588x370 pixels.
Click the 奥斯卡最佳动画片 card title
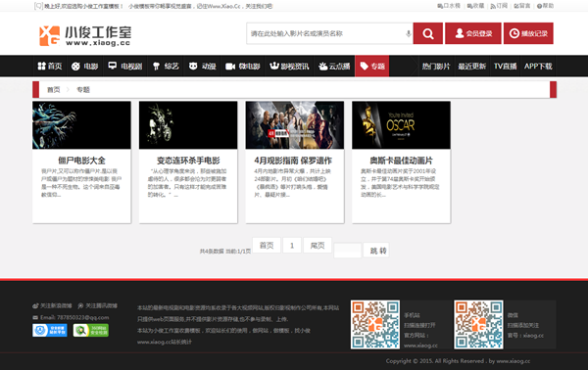coord(401,161)
